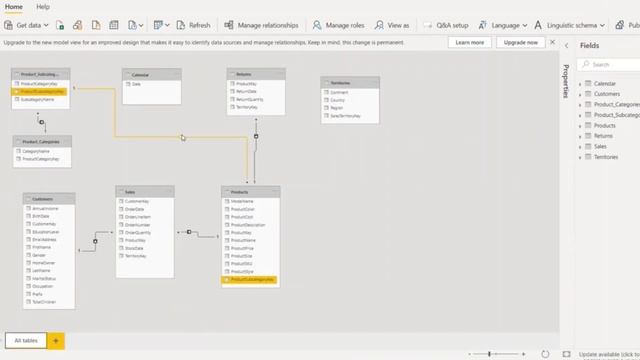
Task: Dismiss the upgrade notification banner
Action: click(552, 42)
